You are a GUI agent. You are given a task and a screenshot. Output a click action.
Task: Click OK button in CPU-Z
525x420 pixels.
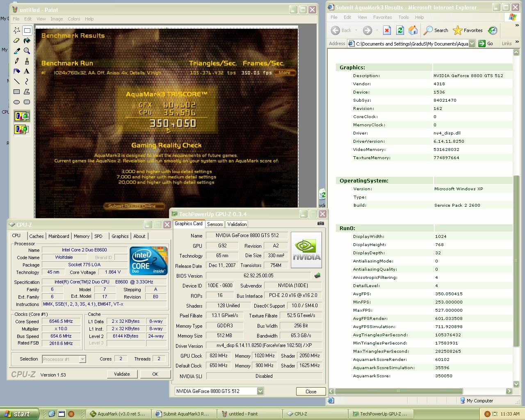[x=155, y=374]
